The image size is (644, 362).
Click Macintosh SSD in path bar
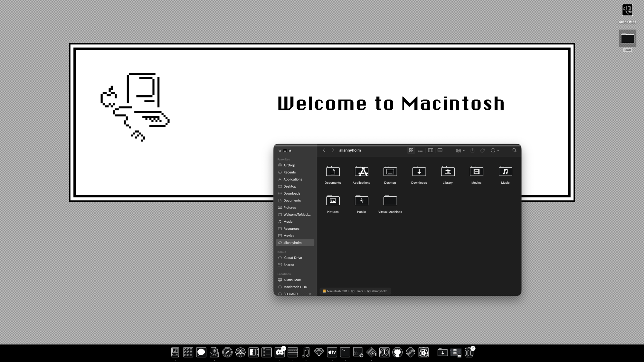335,291
